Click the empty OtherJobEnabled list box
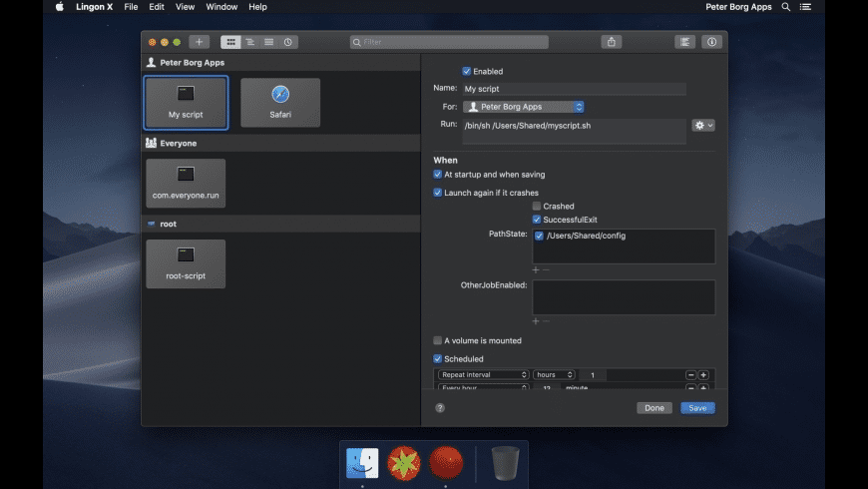 (624, 297)
